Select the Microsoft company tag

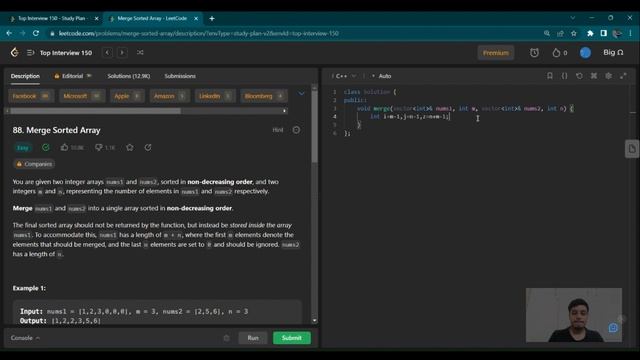point(82,96)
